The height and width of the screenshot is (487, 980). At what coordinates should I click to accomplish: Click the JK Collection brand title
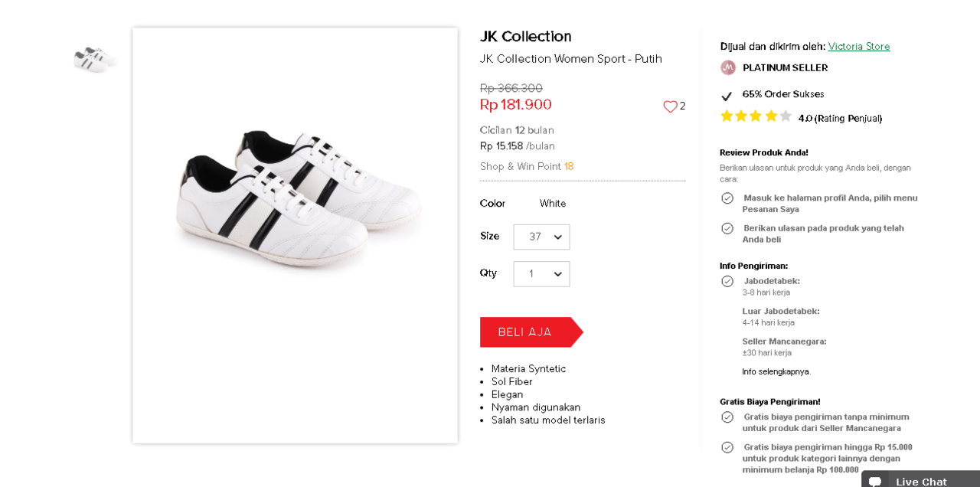[x=525, y=37]
